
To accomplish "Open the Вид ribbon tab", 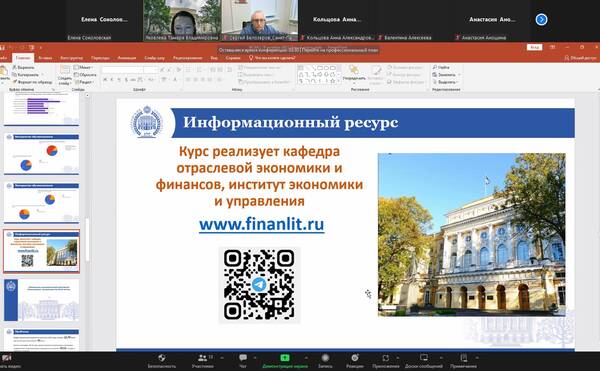I will pyautogui.click(x=214, y=58).
